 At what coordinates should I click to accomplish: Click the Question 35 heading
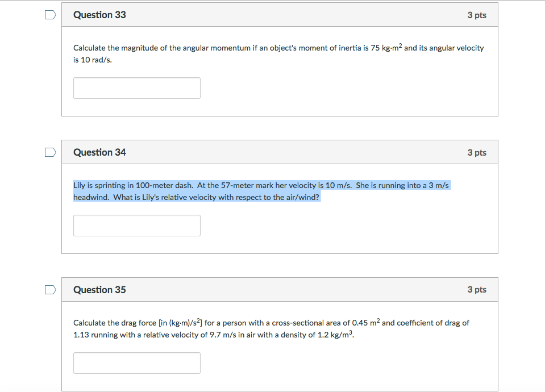[100, 290]
